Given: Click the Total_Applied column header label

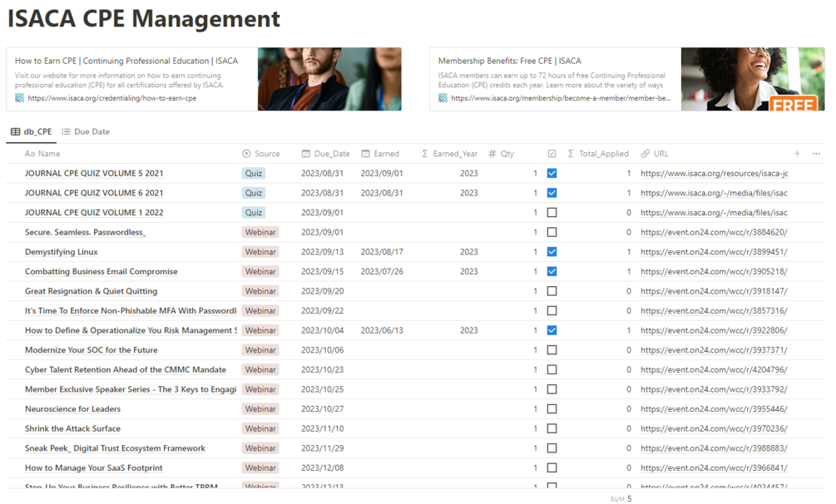Looking at the screenshot, I should [604, 154].
